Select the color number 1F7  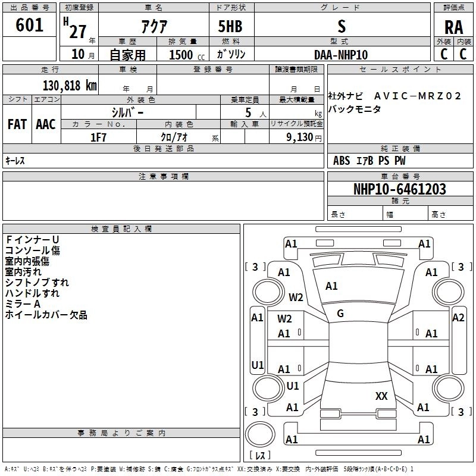click(x=98, y=137)
